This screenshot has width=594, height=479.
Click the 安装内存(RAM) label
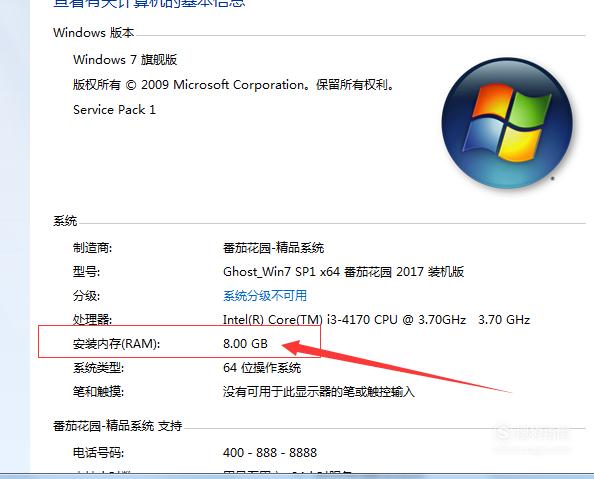tap(116, 344)
